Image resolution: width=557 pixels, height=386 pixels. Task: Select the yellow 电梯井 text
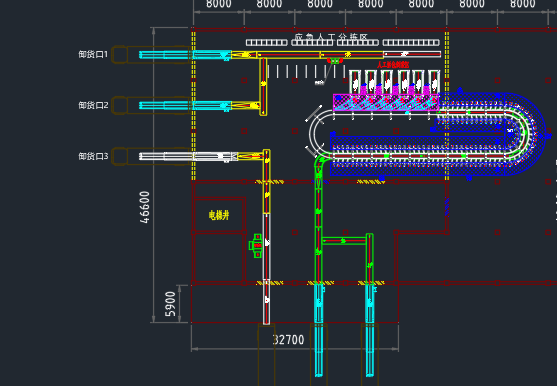(x=219, y=215)
